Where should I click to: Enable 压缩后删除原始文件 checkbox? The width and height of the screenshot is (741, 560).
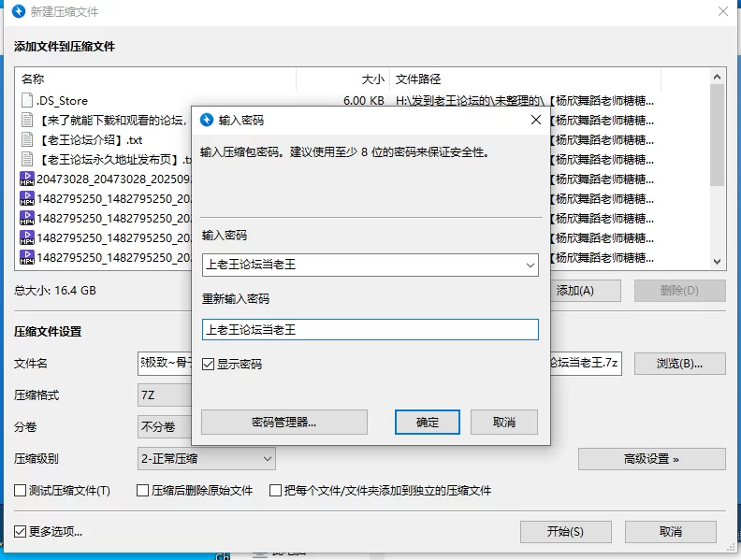pyautogui.click(x=142, y=491)
